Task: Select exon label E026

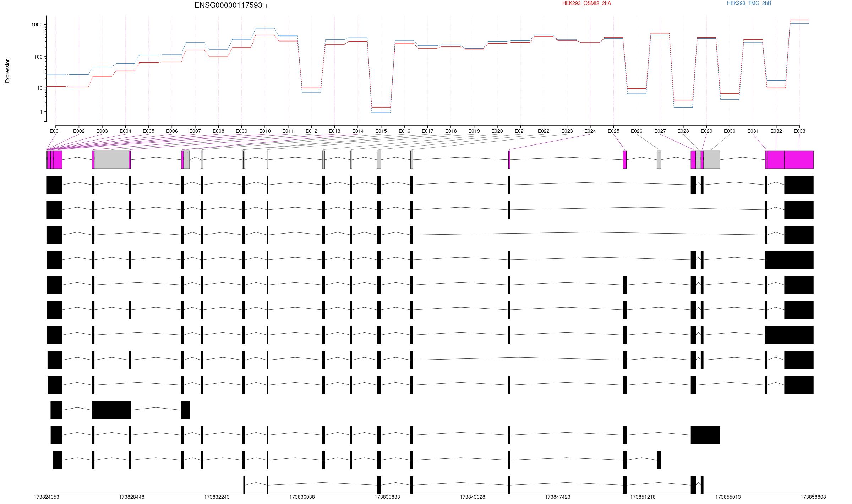Action: point(637,131)
